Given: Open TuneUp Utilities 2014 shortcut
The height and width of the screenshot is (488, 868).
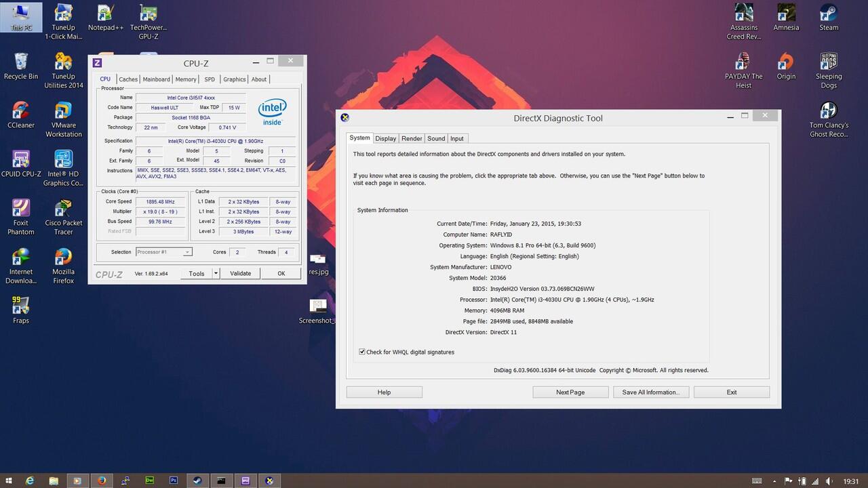Looking at the screenshot, I should 64,70.
